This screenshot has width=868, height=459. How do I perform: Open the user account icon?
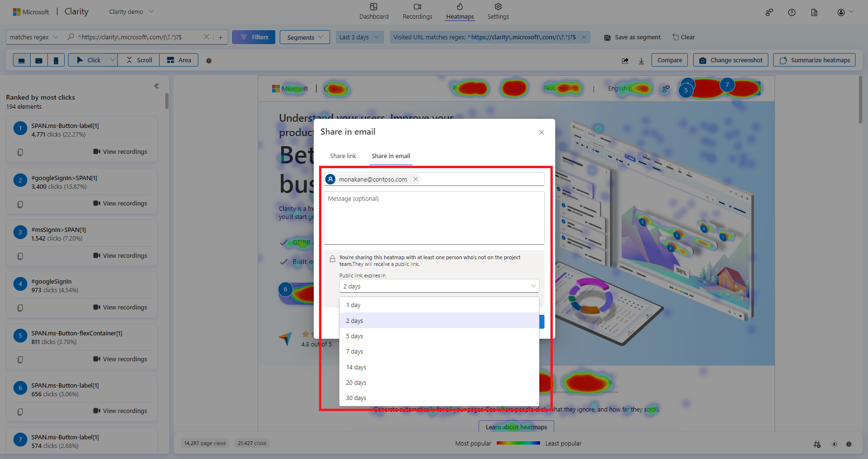pos(841,12)
